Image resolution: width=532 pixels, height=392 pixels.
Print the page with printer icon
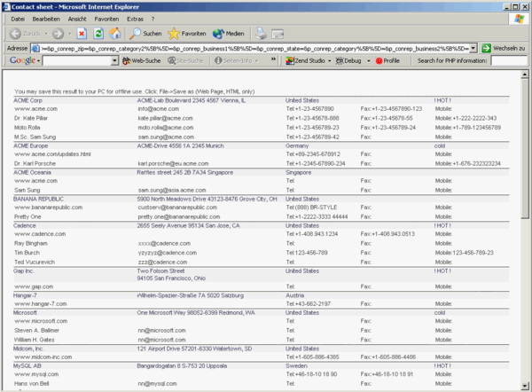pyautogui.click(x=261, y=34)
